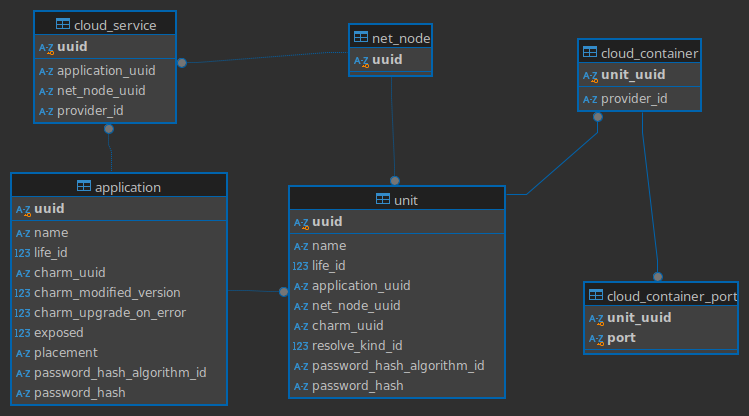Select provider_id column in cloud_service table
The height and width of the screenshot is (416, 749).
pyautogui.click(x=89, y=110)
